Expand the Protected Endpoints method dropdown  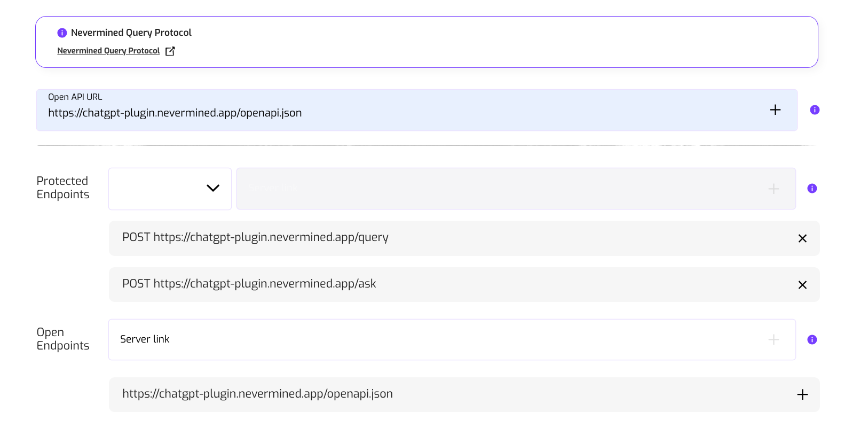tap(170, 189)
